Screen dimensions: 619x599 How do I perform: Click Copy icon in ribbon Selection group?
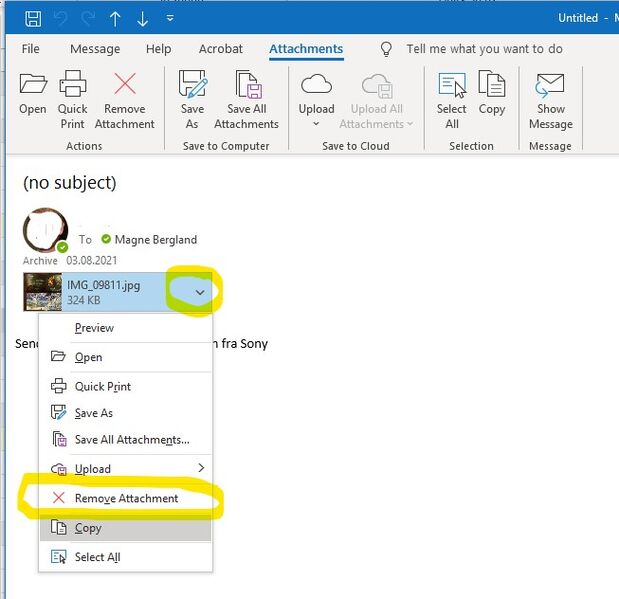coord(492,93)
